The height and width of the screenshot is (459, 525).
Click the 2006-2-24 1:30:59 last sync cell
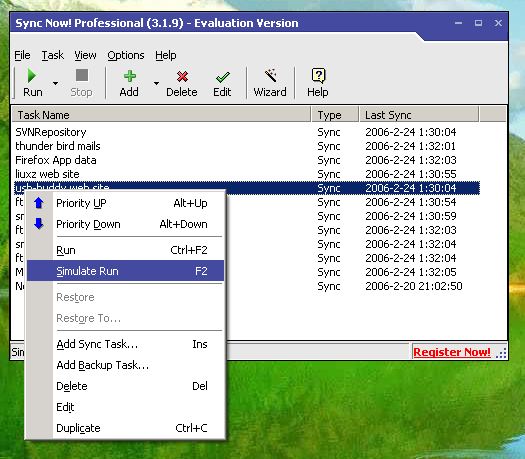pos(411,216)
